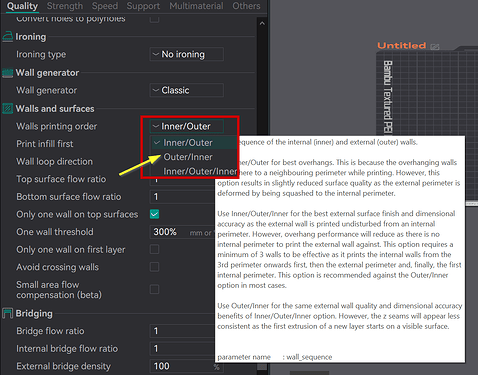This screenshot has height=375, width=478.
Task: Toggle Small area flow compensation checkbox
Action: pos(154,289)
